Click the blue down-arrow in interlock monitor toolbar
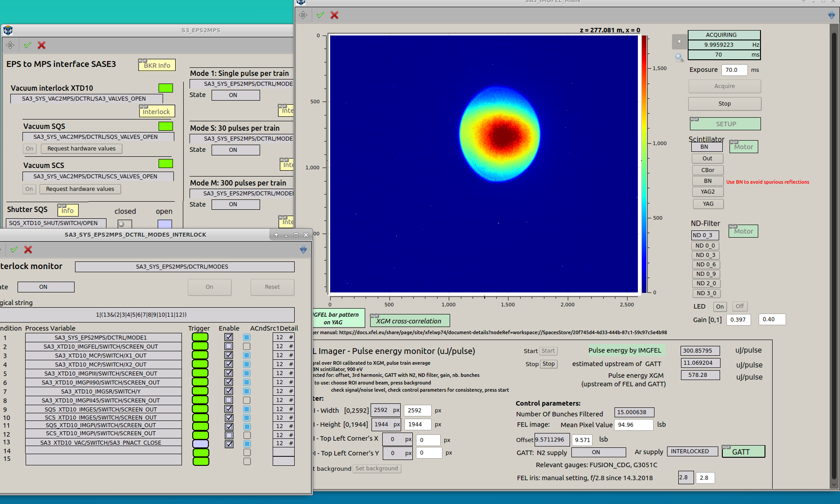 pos(303,249)
